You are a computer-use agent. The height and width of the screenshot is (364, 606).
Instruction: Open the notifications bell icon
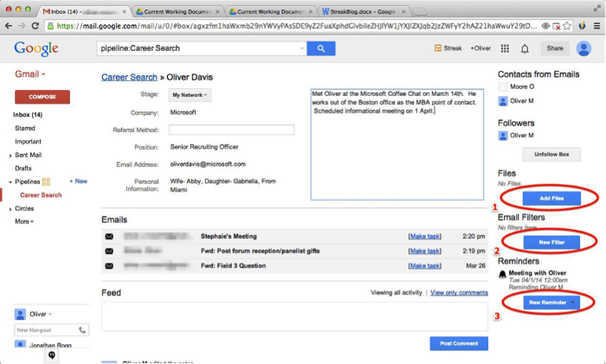click(x=525, y=49)
